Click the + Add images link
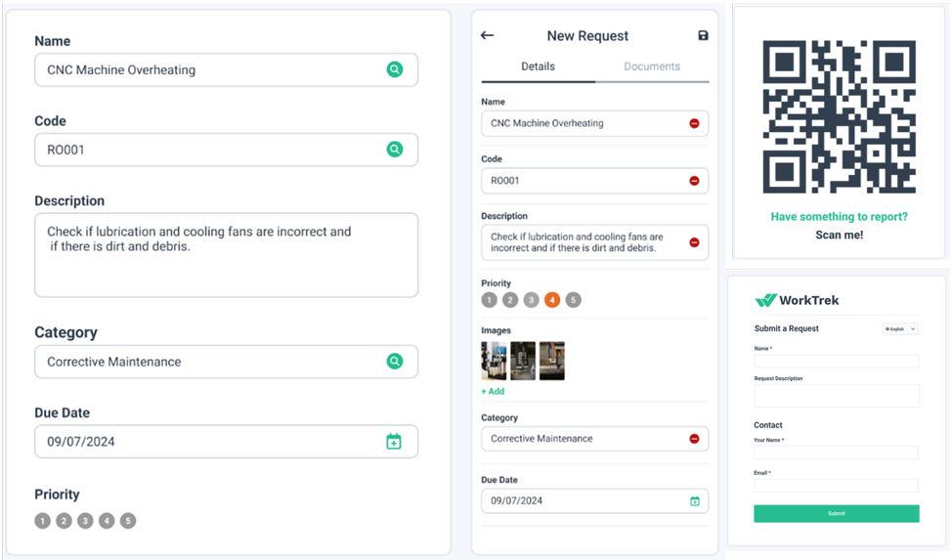 pos(493,391)
